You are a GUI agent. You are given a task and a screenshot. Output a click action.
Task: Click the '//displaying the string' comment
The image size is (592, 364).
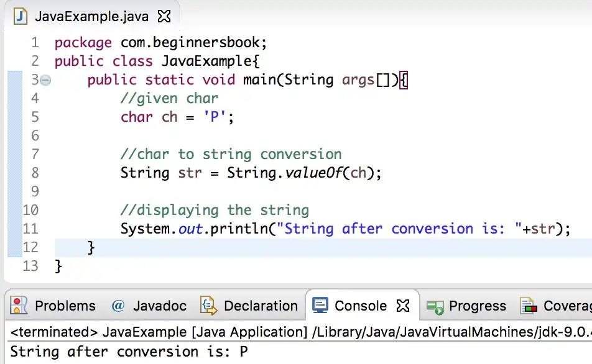215,211
